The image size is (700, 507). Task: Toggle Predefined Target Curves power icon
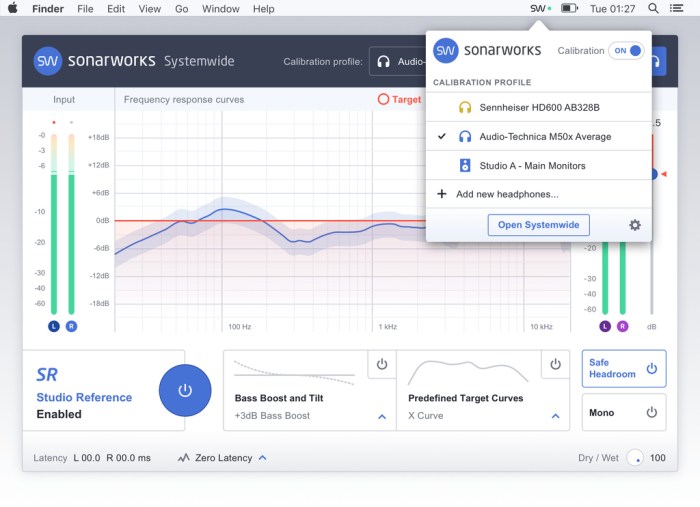tap(555, 365)
